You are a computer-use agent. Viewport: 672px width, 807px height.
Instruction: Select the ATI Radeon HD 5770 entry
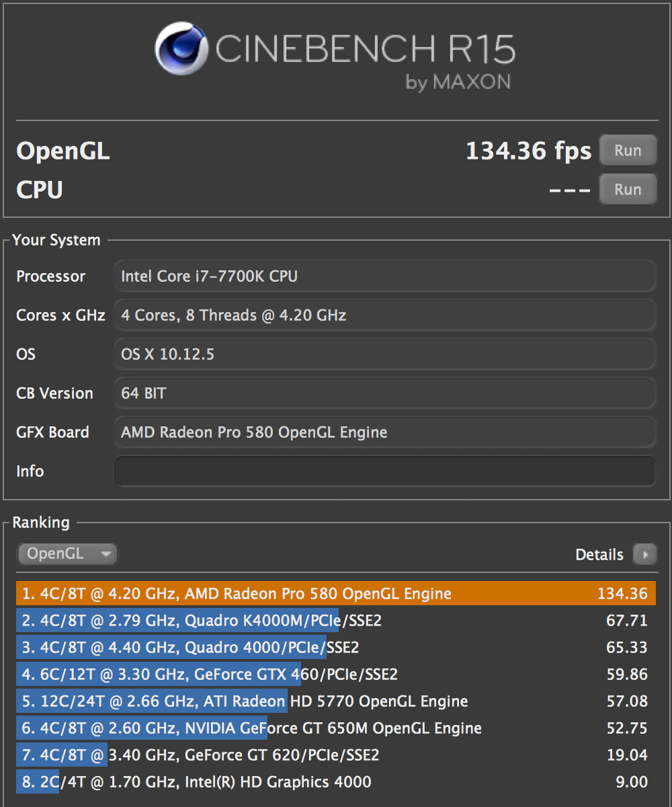coord(335,701)
